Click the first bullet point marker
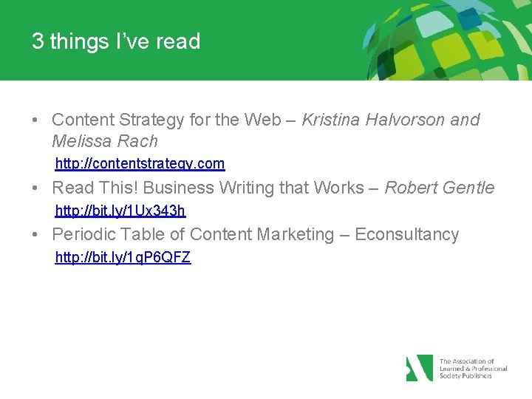This screenshot has height=399, width=532. coord(35,120)
